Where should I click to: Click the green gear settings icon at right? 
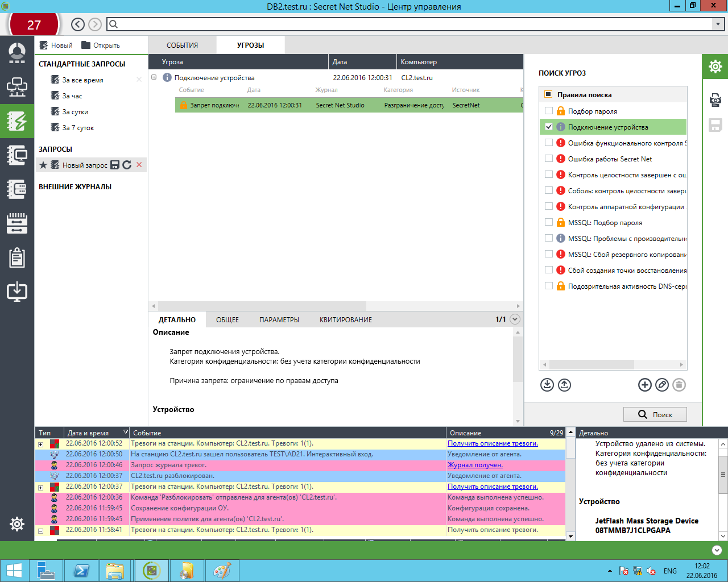click(715, 66)
